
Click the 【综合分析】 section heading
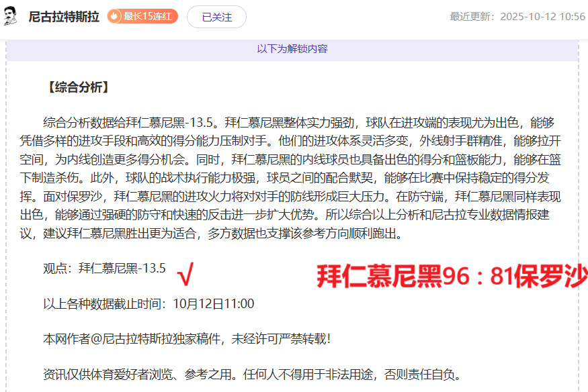(x=76, y=87)
